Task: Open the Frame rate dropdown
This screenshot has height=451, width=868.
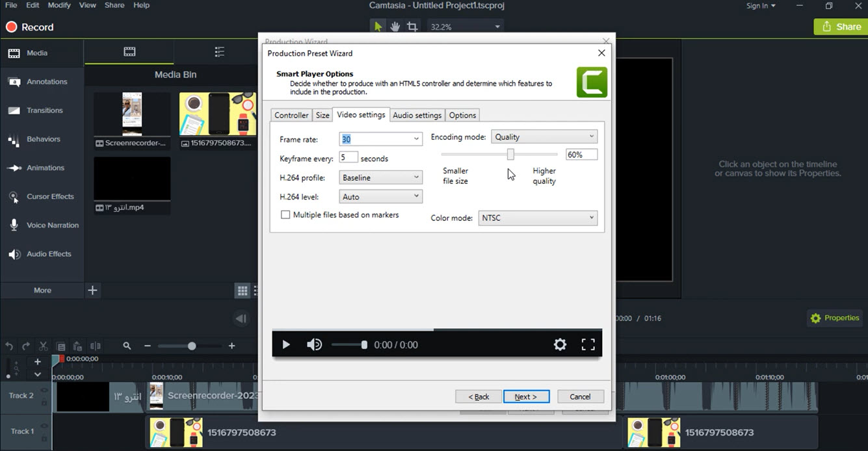Action: (416, 139)
